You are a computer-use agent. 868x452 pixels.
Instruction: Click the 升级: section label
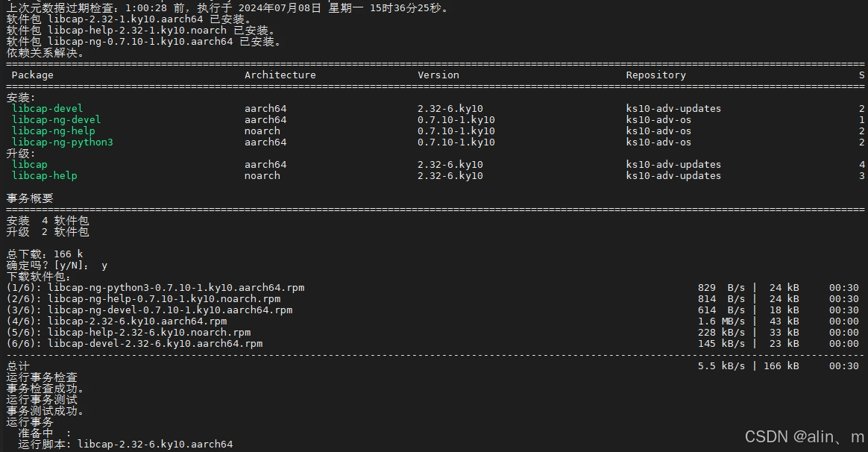(21, 153)
